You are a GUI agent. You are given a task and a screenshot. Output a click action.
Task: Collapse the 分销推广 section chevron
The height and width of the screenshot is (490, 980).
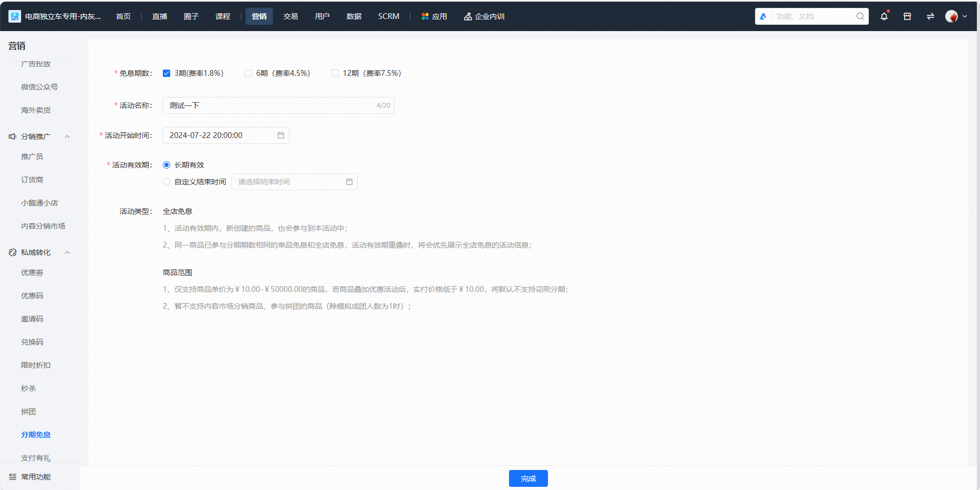click(67, 136)
